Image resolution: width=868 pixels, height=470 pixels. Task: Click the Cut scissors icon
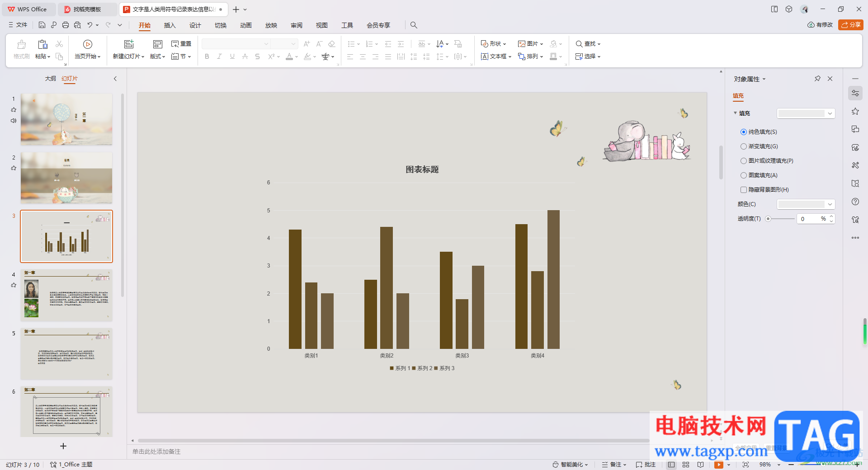tap(59, 44)
